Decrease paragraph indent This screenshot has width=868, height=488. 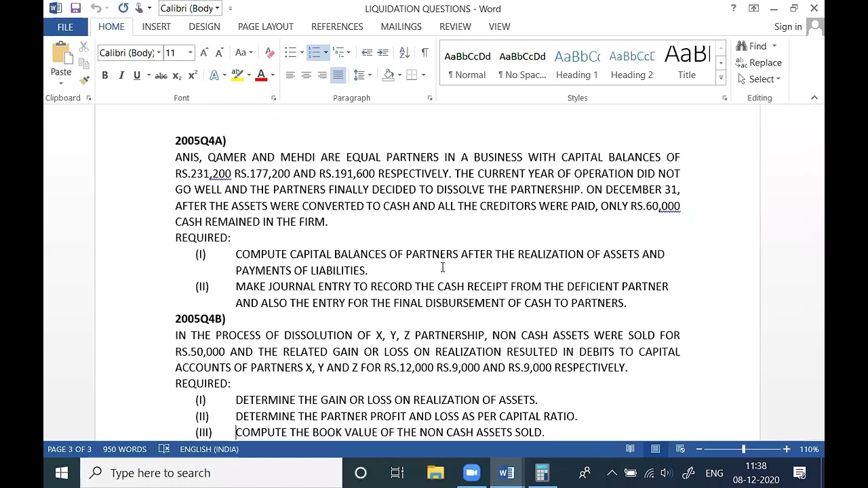pyautogui.click(x=367, y=53)
